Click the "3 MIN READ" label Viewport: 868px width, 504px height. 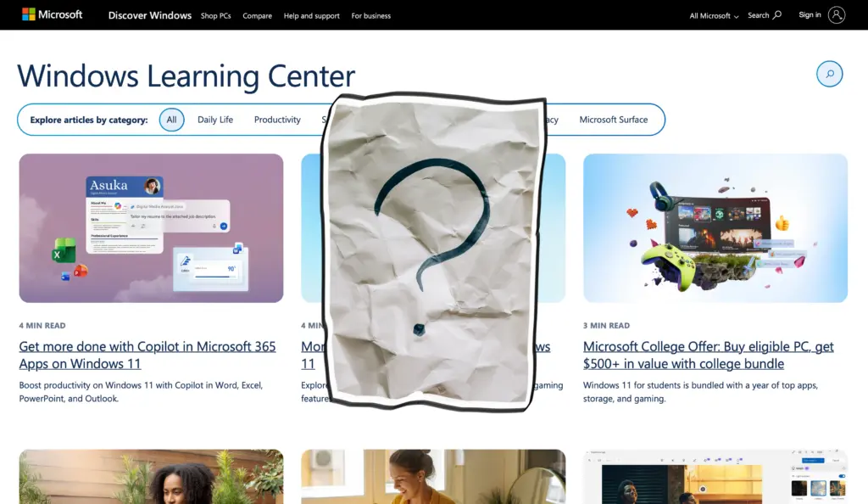pos(606,326)
